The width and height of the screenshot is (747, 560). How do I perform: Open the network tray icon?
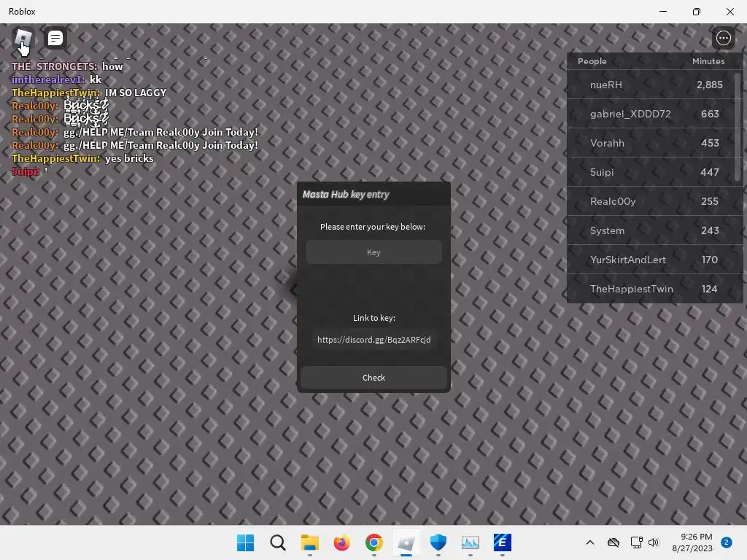(x=636, y=542)
